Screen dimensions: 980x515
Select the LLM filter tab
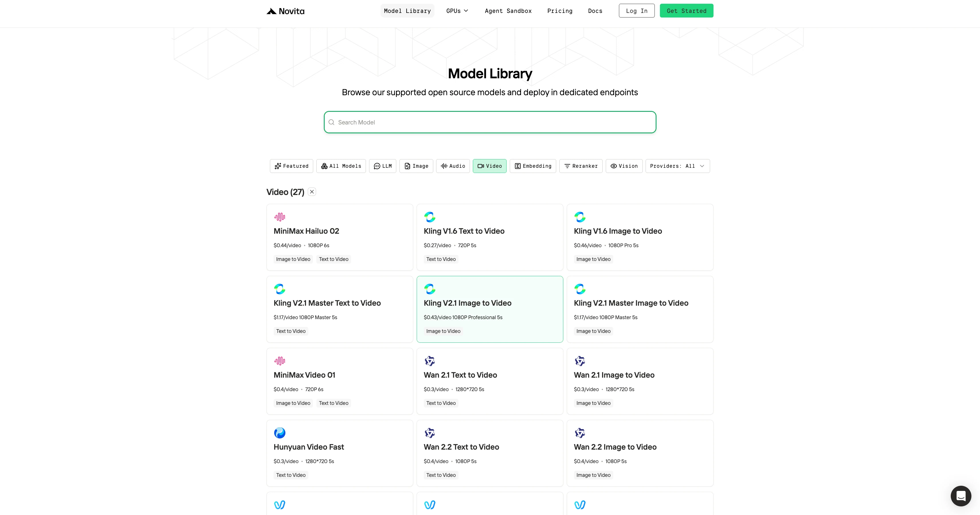(x=383, y=166)
